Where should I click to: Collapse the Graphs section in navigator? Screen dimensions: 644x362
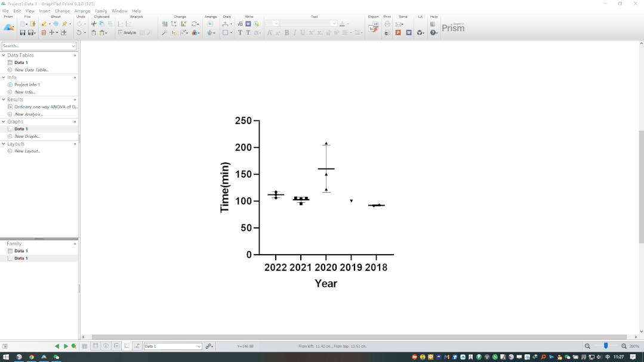pyautogui.click(x=4, y=122)
